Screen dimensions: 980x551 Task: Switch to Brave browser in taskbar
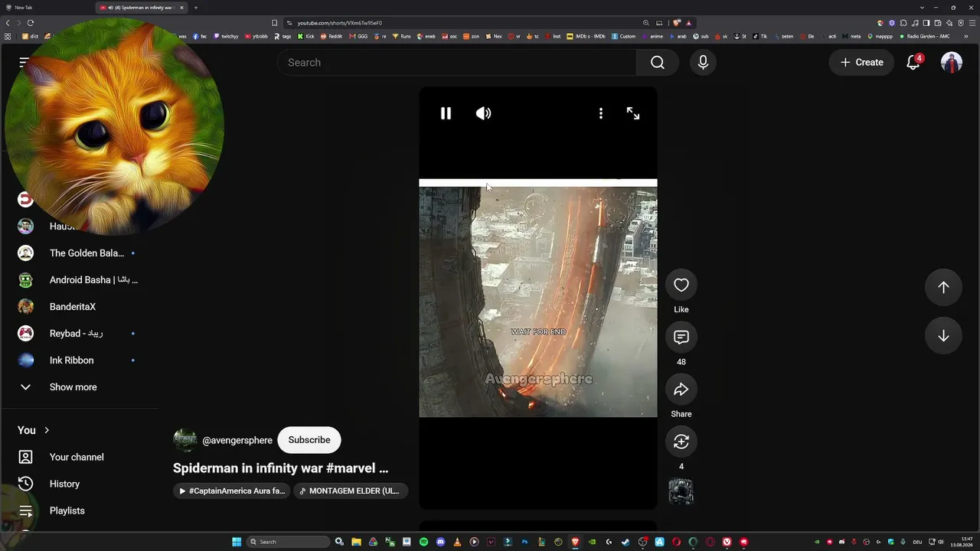click(575, 542)
